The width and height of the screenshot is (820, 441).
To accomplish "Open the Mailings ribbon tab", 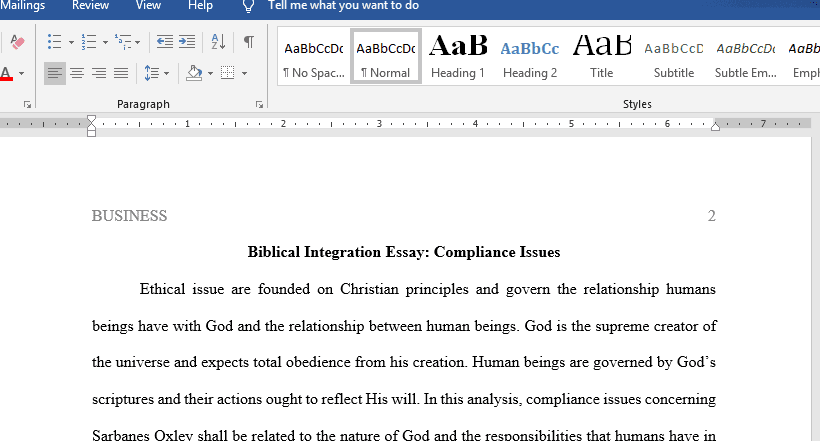I will pos(22,6).
